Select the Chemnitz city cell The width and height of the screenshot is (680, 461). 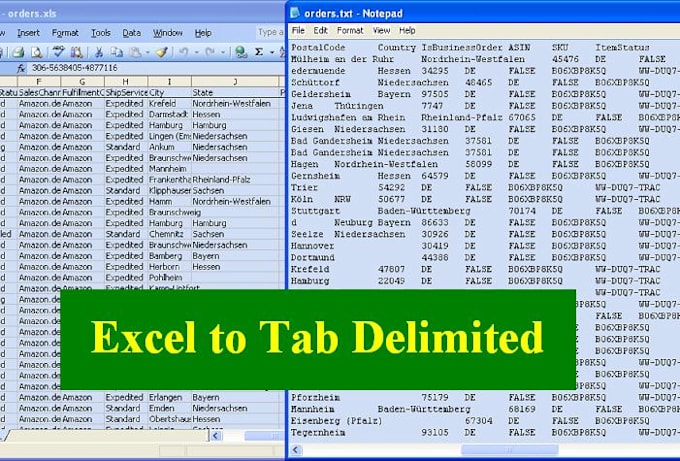coord(170,234)
